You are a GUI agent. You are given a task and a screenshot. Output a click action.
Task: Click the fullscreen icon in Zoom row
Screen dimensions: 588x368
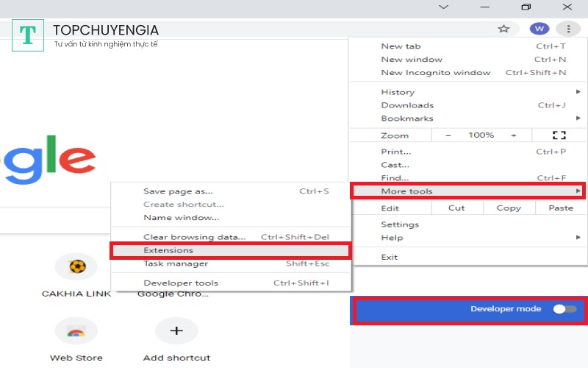click(559, 135)
